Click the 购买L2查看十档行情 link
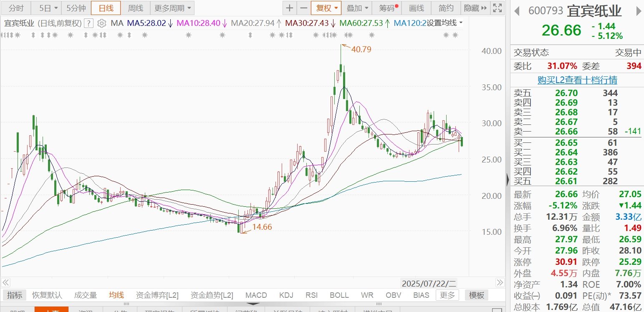644x312 pixels. coord(577,80)
